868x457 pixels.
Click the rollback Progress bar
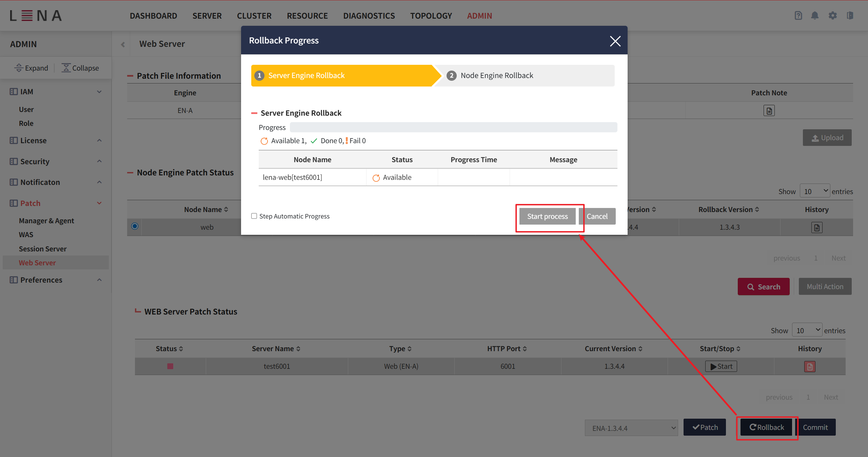point(453,127)
